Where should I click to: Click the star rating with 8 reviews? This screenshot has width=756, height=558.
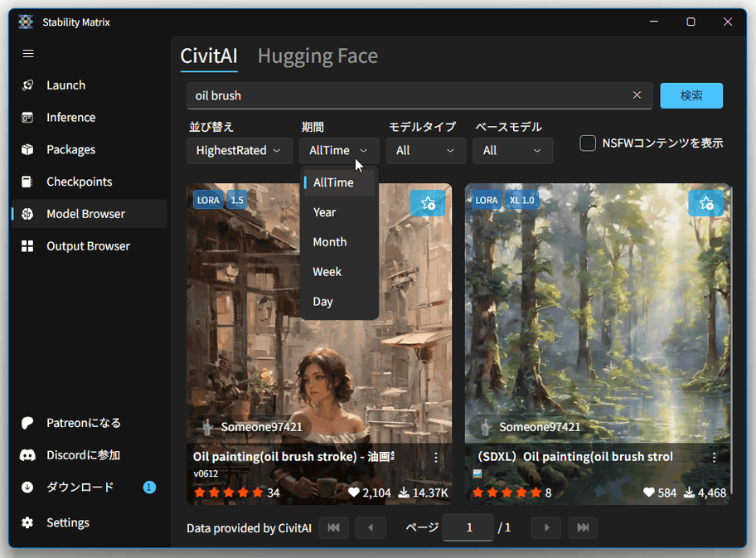click(511, 492)
